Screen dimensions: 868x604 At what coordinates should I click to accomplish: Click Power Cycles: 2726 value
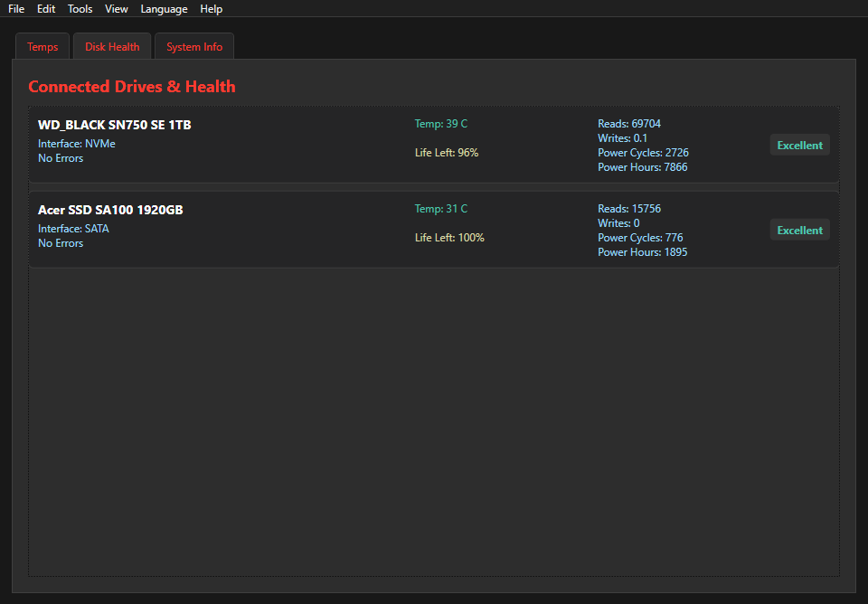click(x=643, y=152)
